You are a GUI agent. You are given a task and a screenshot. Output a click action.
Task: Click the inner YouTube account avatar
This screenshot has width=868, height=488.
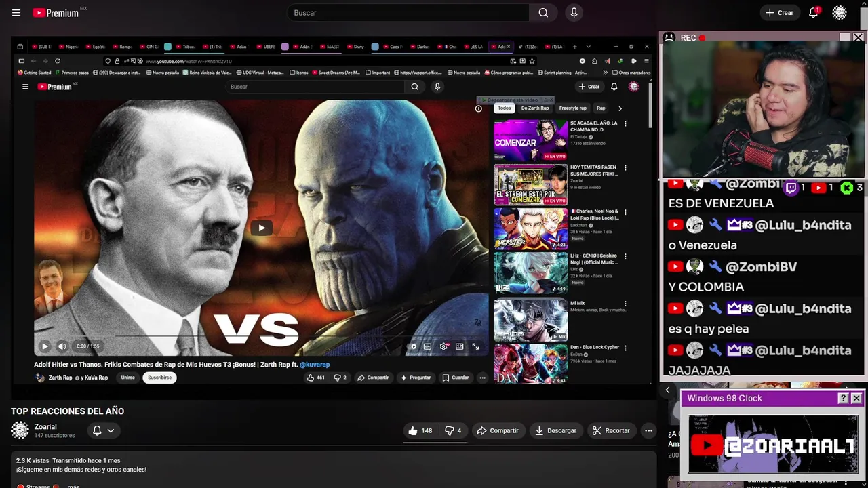(633, 87)
